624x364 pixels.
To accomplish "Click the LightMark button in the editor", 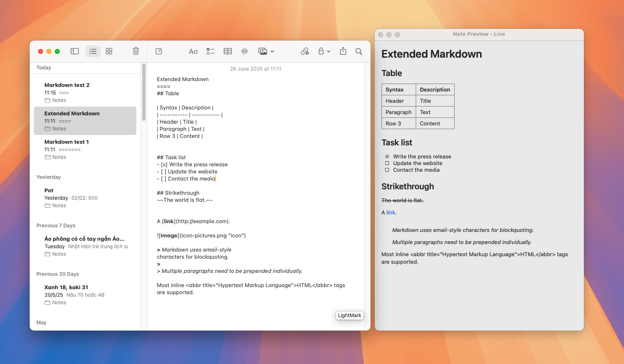I will point(350,316).
